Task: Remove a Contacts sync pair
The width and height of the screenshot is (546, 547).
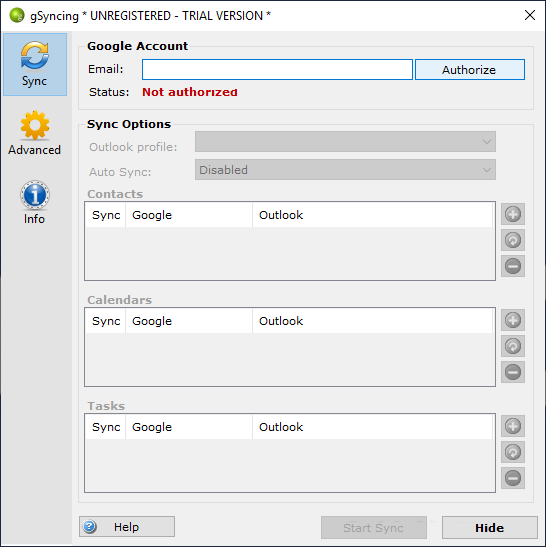Action: click(x=513, y=266)
